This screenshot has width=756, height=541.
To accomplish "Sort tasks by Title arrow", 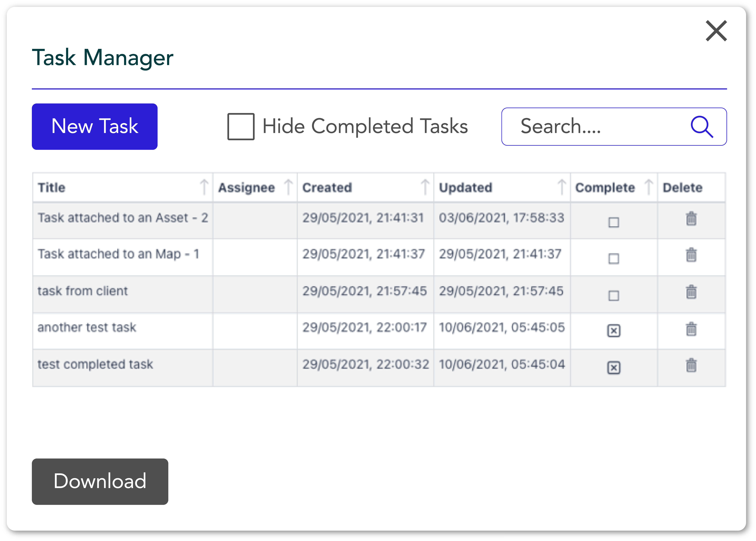I will [x=204, y=187].
